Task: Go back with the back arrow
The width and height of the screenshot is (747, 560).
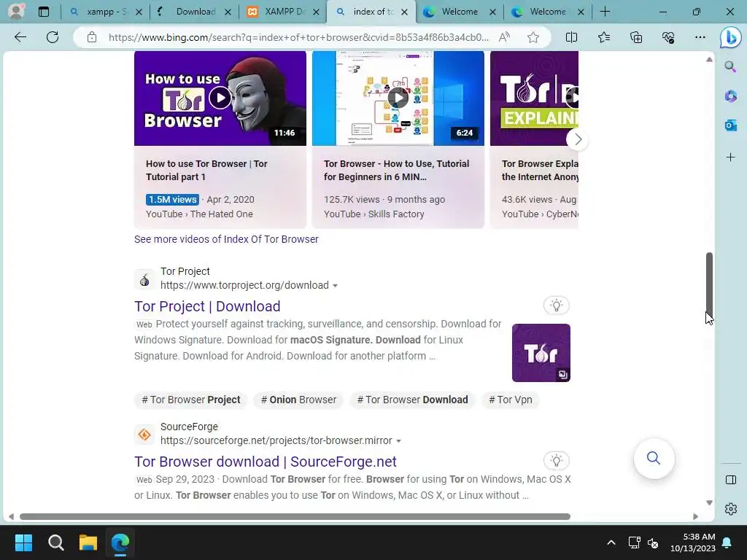Action: 20,37
